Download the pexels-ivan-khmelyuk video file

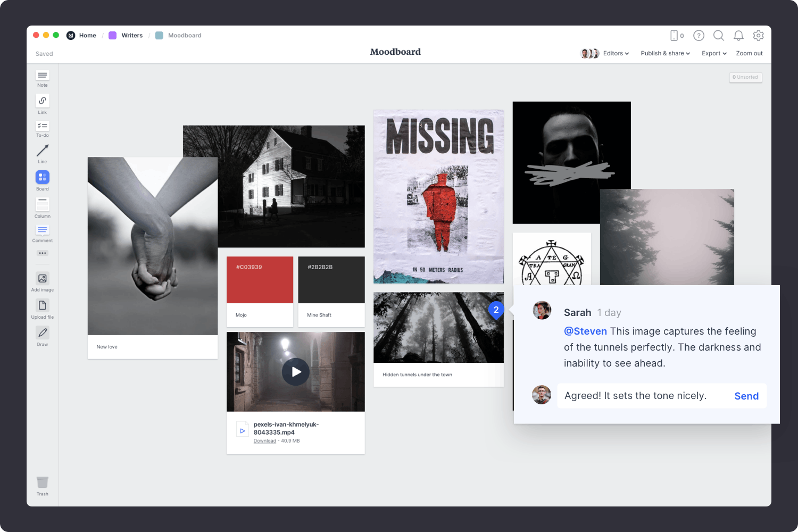tap(264, 440)
